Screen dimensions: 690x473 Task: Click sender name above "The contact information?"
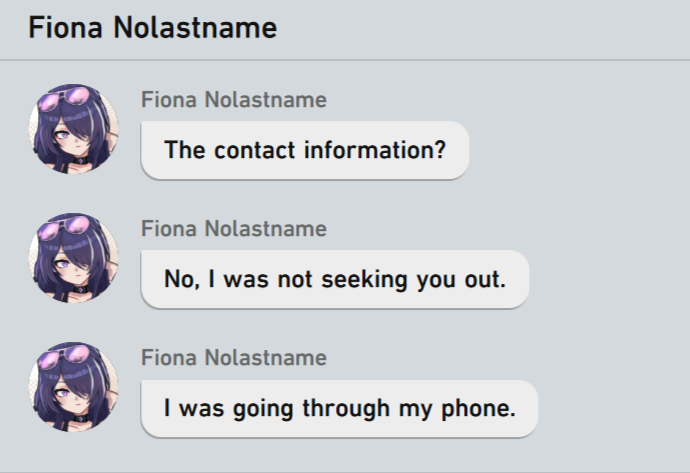pos(233,100)
